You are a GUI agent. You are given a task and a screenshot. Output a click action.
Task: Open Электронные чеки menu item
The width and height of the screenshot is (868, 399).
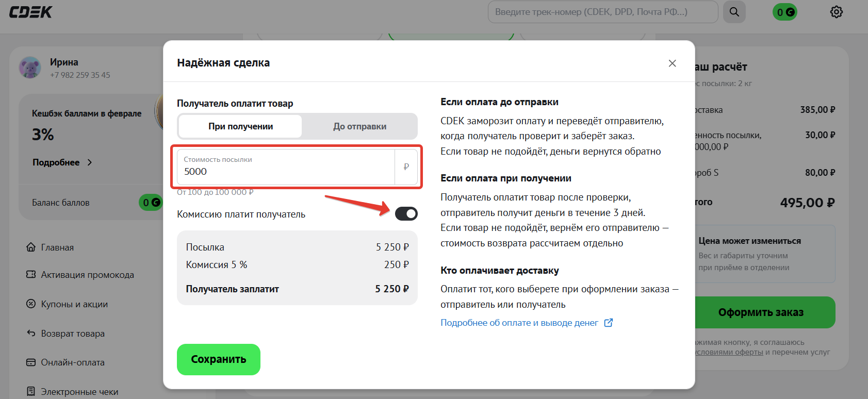80,392
